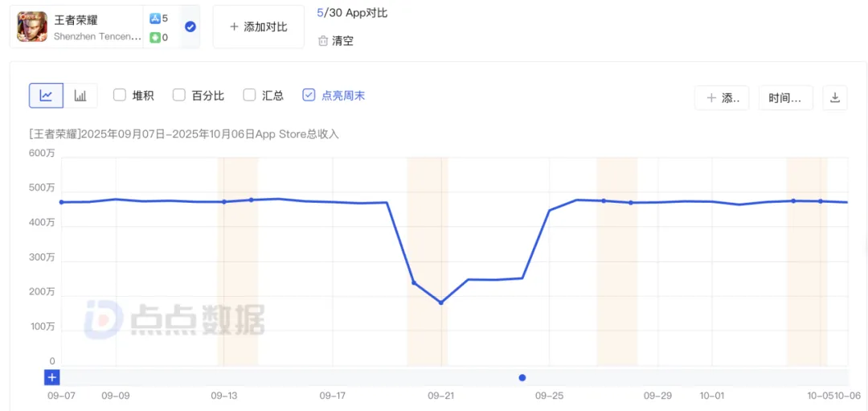Click the trash icon beside 清空
This screenshot has height=411, width=868.
pyautogui.click(x=323, y=41)
